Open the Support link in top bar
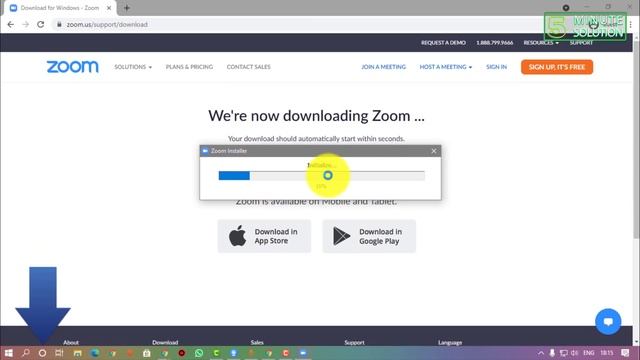Image resolution: width=640 pixels, height=360 pixels. 581,43
